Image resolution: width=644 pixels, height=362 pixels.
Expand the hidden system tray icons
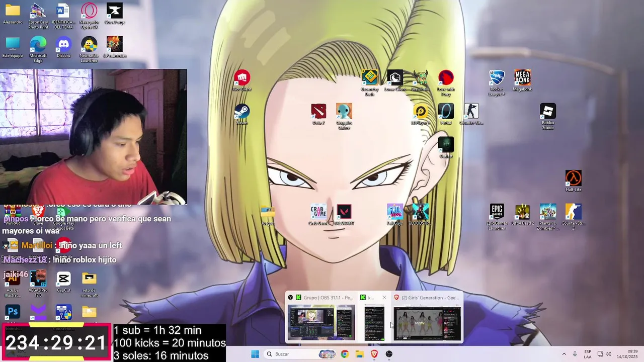(563, 354)
